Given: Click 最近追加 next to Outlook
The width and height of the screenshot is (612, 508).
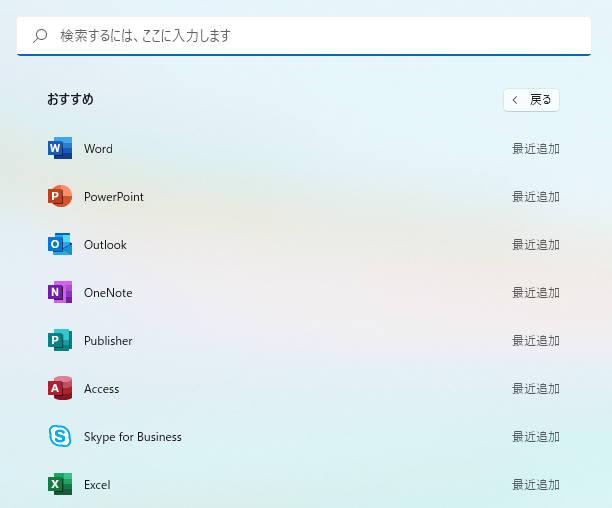Looking at the screenshot, I should tap(536, 245).
